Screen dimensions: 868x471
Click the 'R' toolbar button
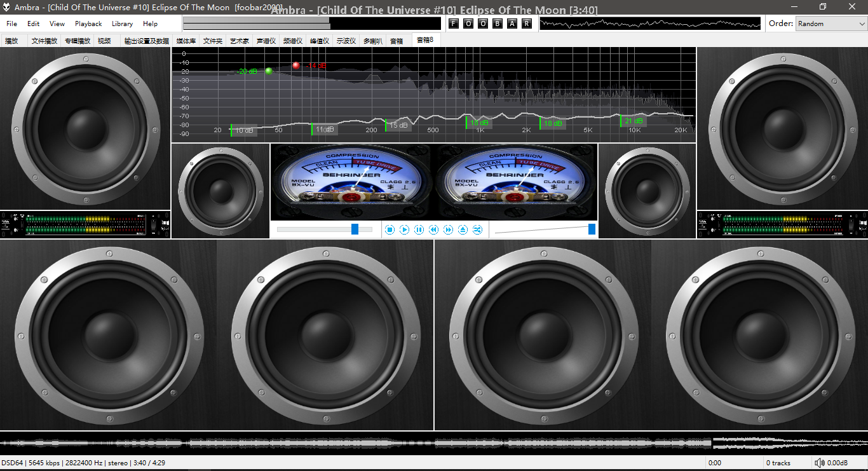pos(526,24)
